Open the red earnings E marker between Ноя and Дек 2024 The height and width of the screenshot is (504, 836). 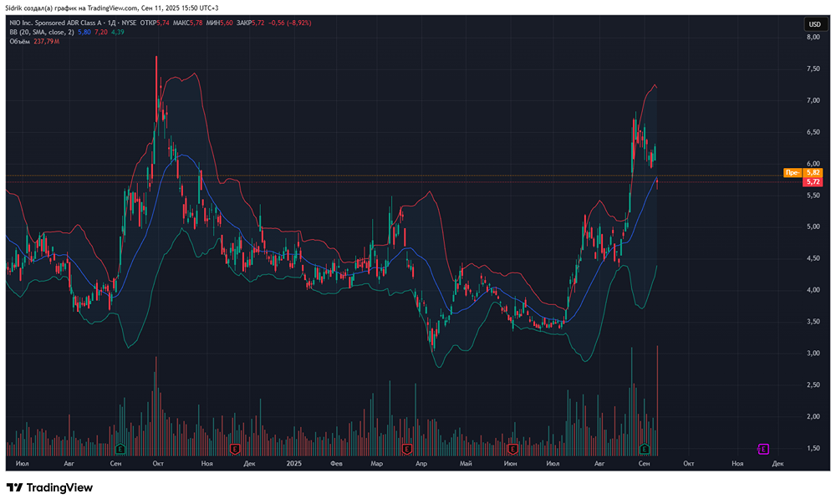click(x=234, y=449)
